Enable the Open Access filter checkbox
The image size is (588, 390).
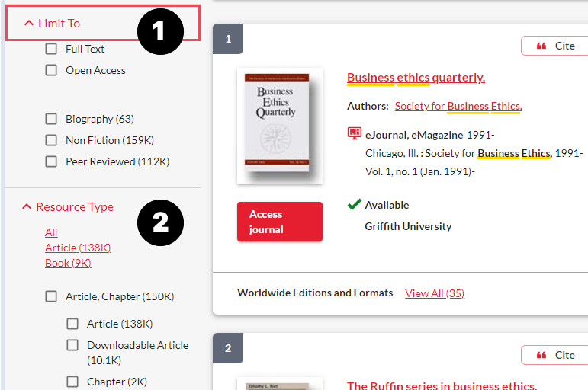(51, 70)
